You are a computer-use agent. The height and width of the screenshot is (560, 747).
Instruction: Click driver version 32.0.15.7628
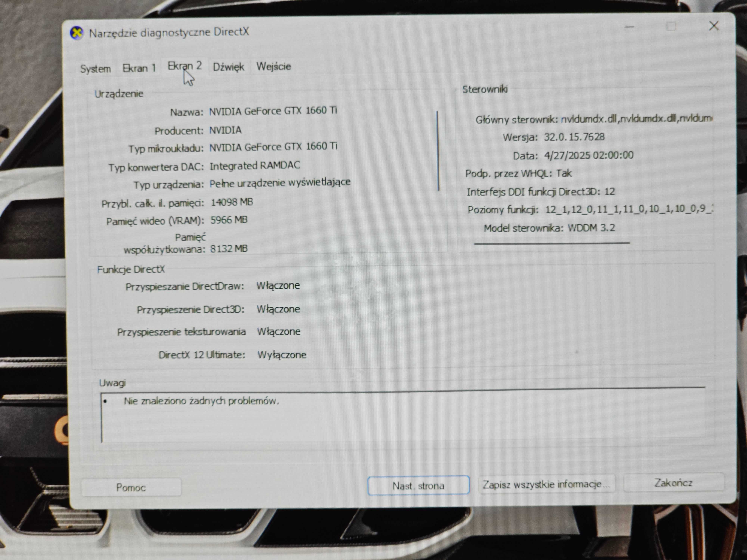574,137
